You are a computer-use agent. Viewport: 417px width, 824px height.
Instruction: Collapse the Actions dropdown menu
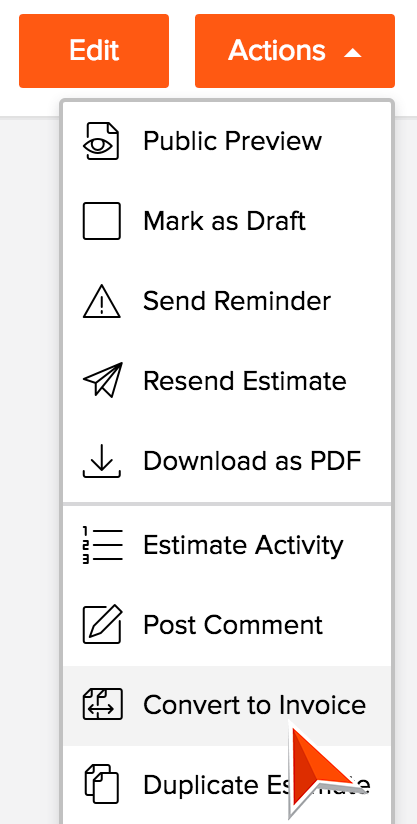tap(295, 51)
